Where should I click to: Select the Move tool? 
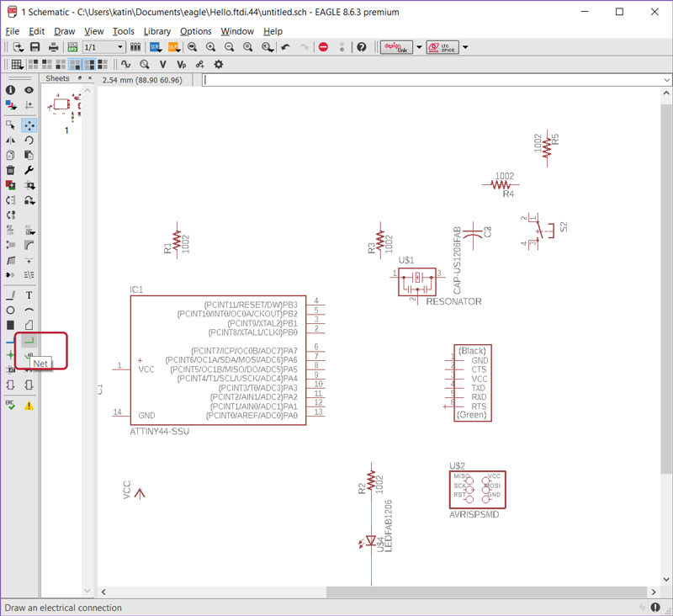(29, 125)
